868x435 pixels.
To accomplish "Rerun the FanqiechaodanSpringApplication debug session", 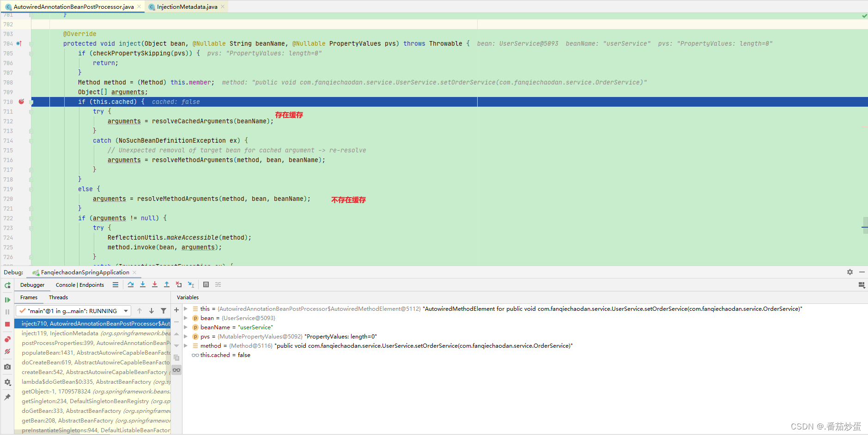I will (x=7, y=285).
